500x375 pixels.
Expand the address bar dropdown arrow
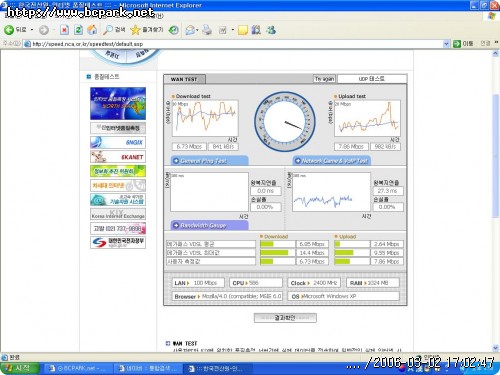[x=446, y=44]
